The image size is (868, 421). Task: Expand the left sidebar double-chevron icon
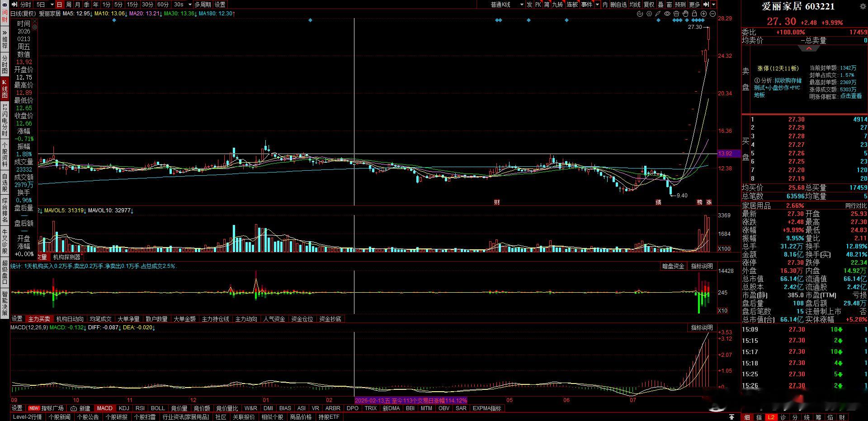(5, 33)
